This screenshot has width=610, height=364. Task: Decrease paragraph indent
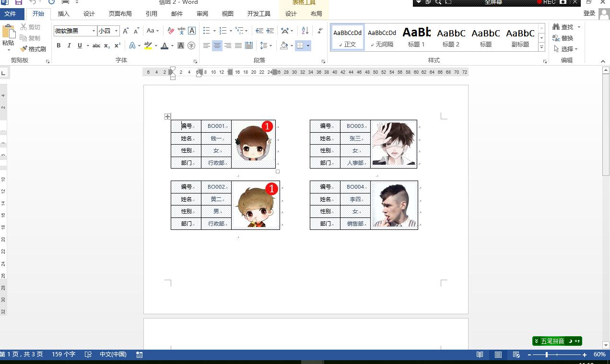click(259, 31)
